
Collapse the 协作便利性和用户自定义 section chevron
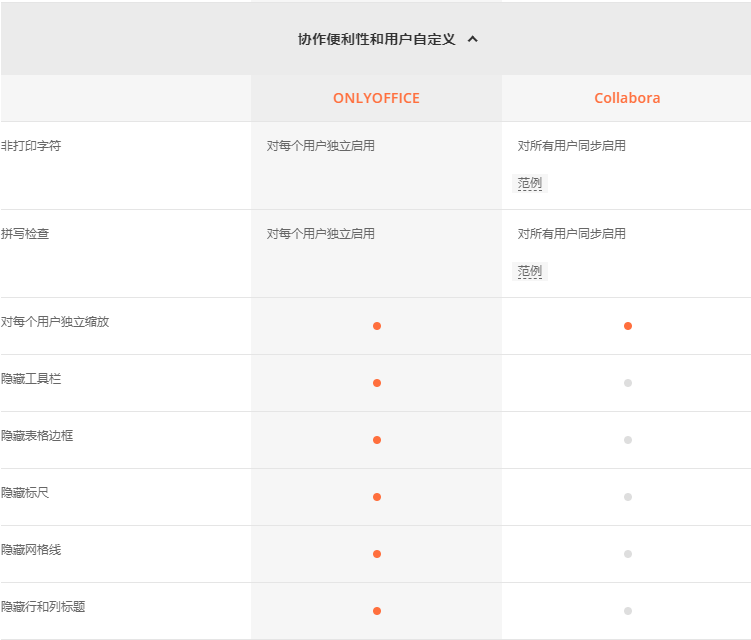point(473,39)
